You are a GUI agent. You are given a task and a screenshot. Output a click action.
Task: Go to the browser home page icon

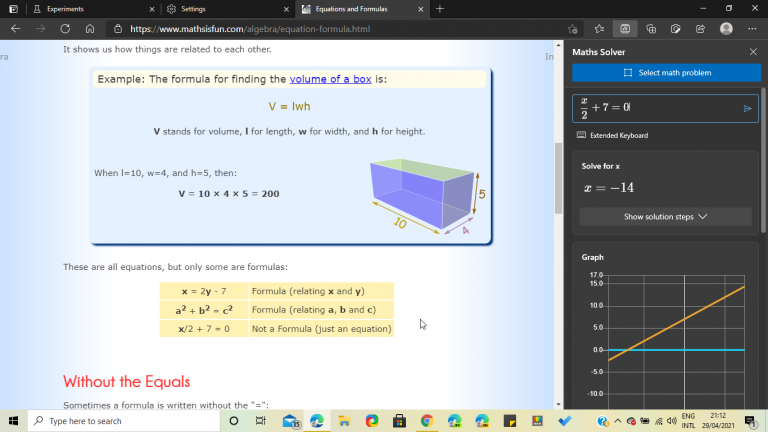coord(90,29)
